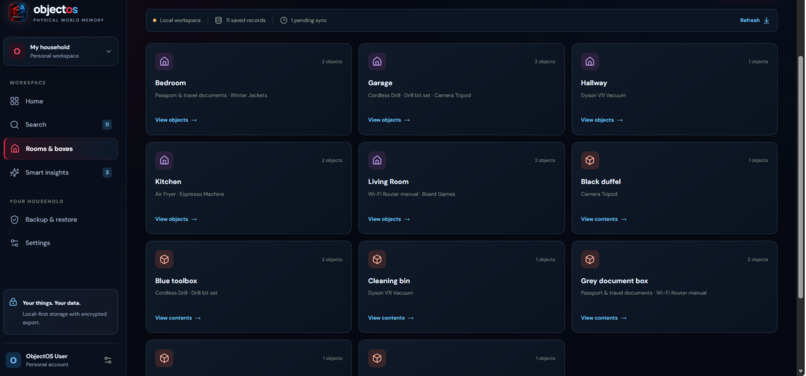Click the Bedroom room icon
This screenshot has height=376, width=806.
coord(164,62)
